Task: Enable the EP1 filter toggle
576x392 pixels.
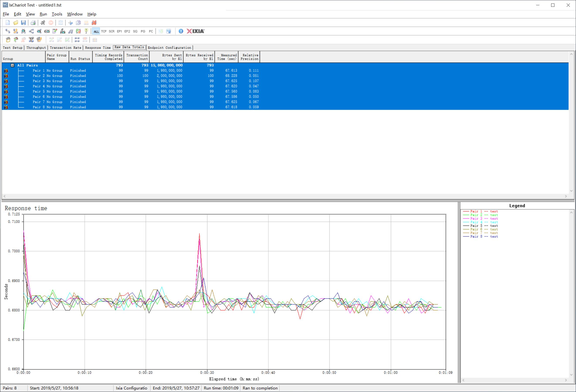Action: 119,32
